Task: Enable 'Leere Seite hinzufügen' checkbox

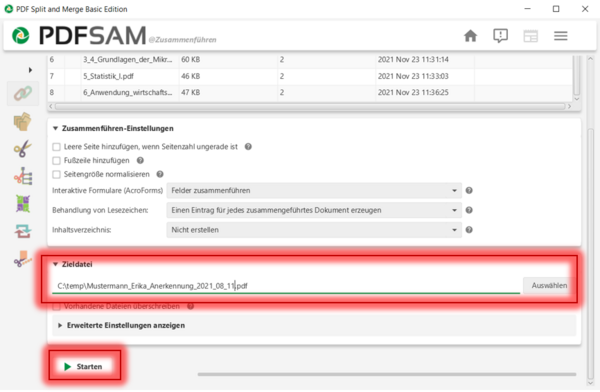Action: [56, 147]
